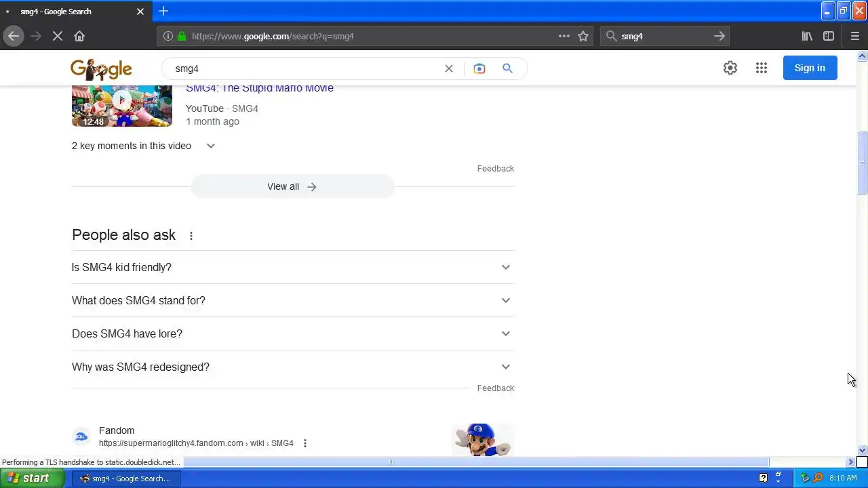
Task: Click the Fandom site favicon
Action: pos(81,436)
